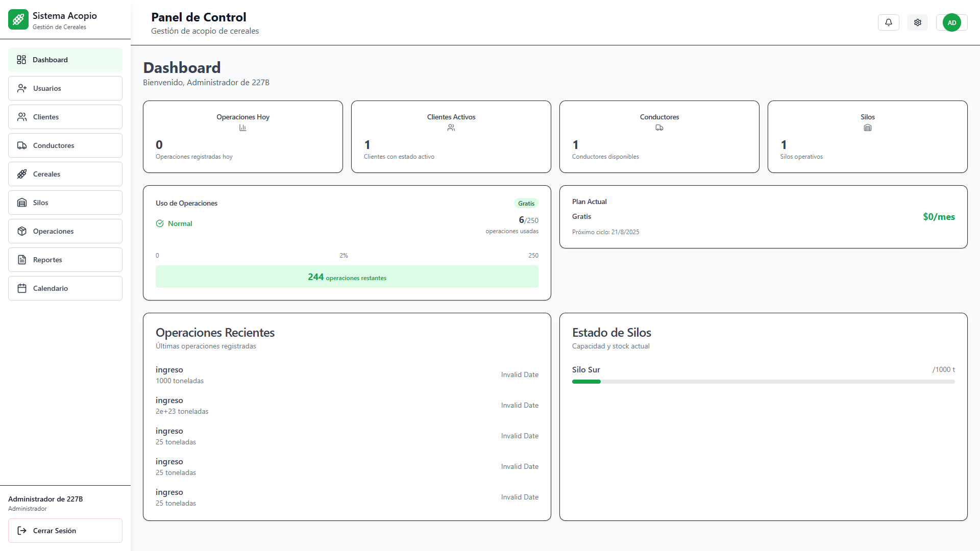This screenshot has height=551, width=980.
Task: Open the Cereales sidebar item
Action: 65,174
